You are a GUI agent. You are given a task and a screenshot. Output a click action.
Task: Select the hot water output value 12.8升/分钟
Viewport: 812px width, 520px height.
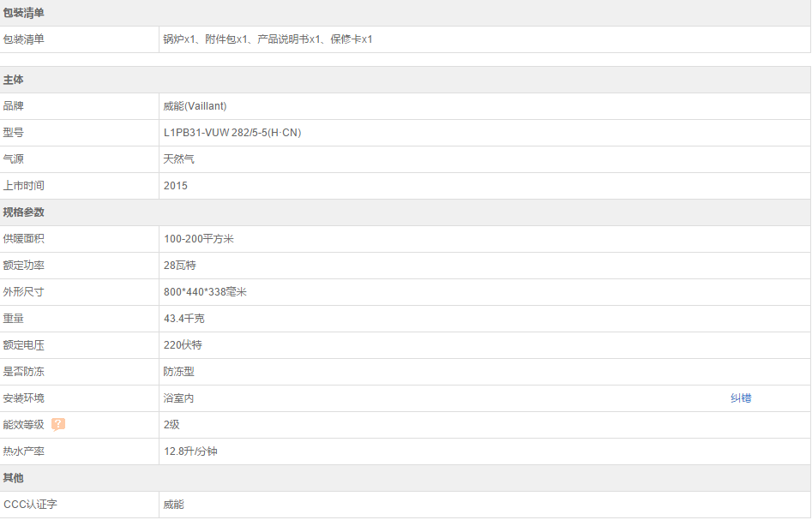[x=190, y=451]
